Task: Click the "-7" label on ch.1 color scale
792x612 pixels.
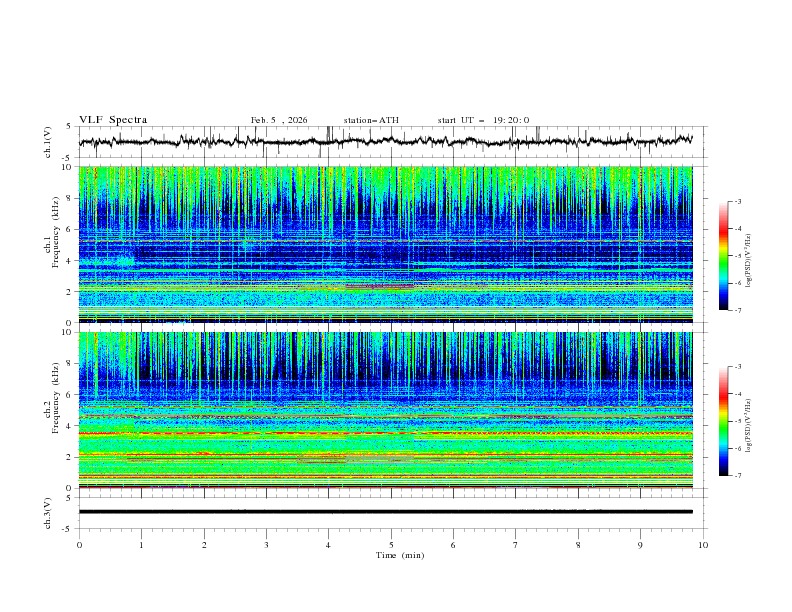Action: (737, 310)
